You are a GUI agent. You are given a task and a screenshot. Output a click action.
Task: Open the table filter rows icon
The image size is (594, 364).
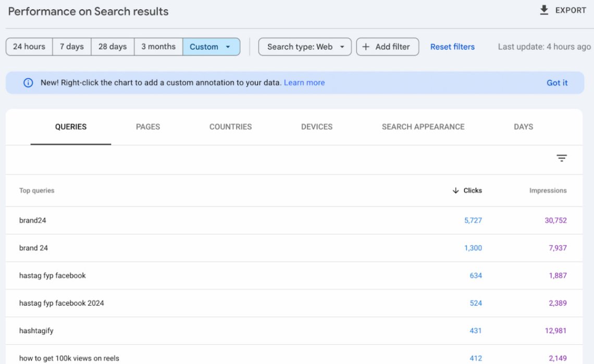coord(561,158)
